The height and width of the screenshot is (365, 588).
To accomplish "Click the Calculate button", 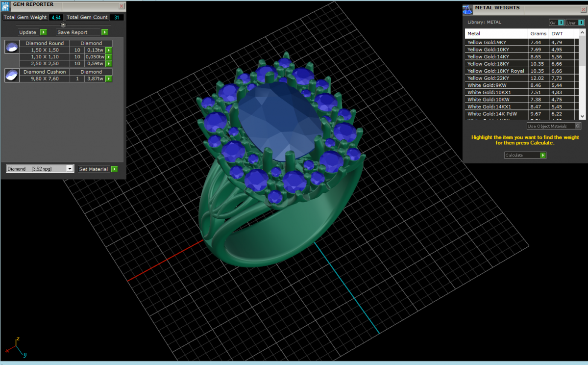I will [x=525, y=155].
